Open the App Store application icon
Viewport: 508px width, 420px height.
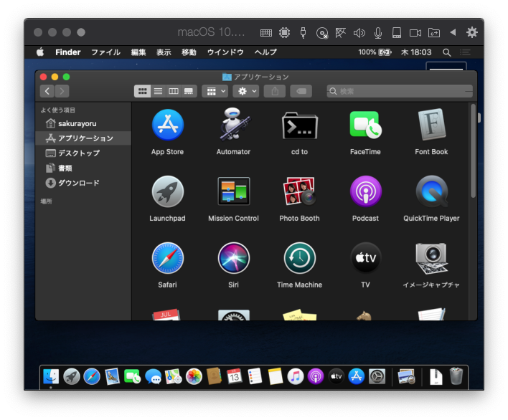167,125
